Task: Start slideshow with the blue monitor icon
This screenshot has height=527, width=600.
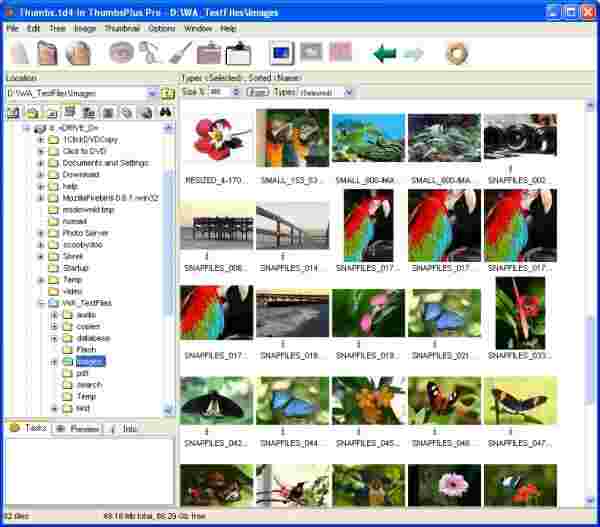Action: (282, 52)
